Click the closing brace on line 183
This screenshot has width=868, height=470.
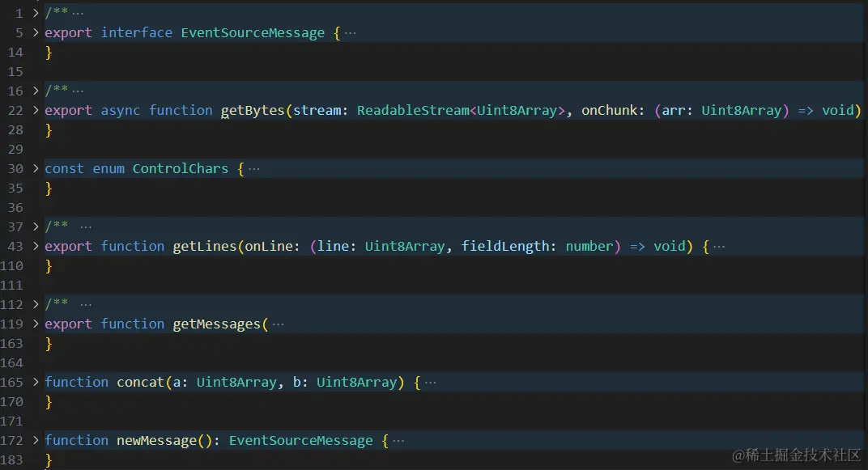point(49,460)
